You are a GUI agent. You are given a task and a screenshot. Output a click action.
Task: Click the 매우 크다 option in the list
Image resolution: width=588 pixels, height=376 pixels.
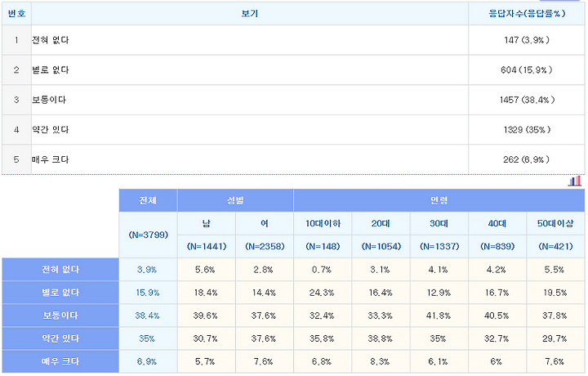click(51, 159)
